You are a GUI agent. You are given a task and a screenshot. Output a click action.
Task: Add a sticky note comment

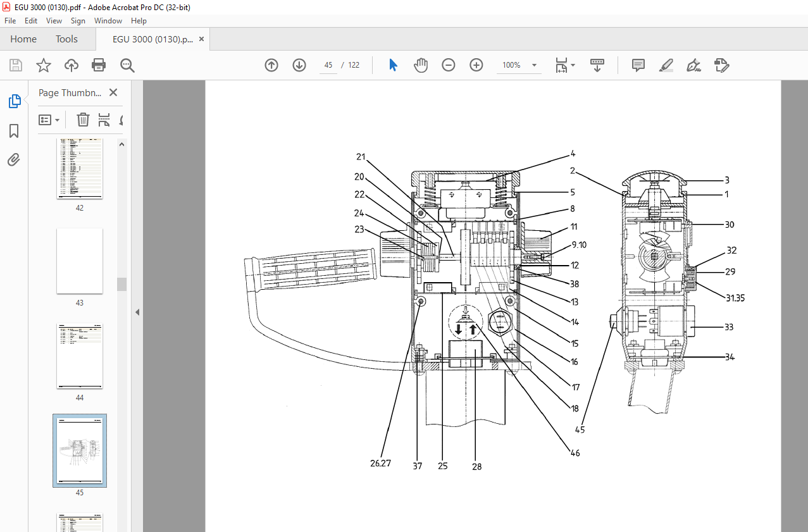pos(638,65)
